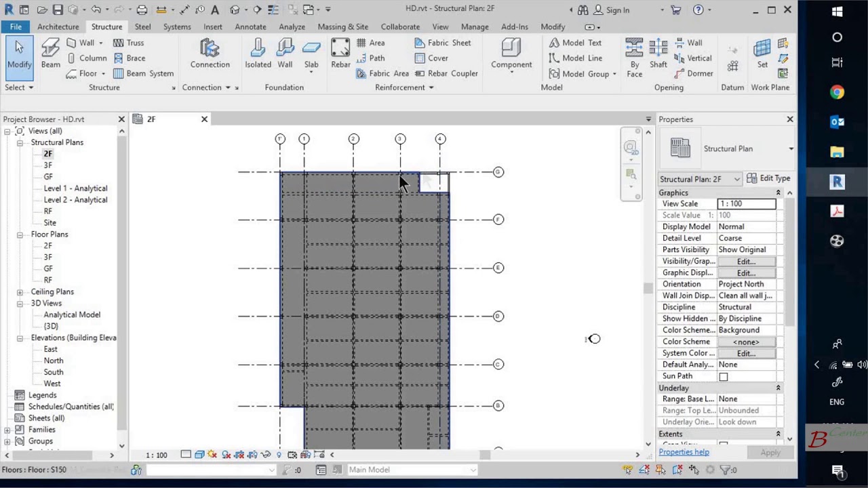Viewport: 868px width, 488px height.
Task: Select the 3F structural plan in browser
Action: [47, 165]
